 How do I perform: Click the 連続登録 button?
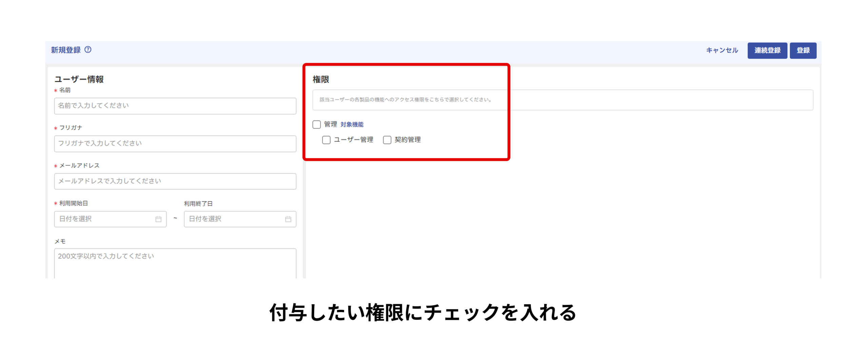(767, 50)
